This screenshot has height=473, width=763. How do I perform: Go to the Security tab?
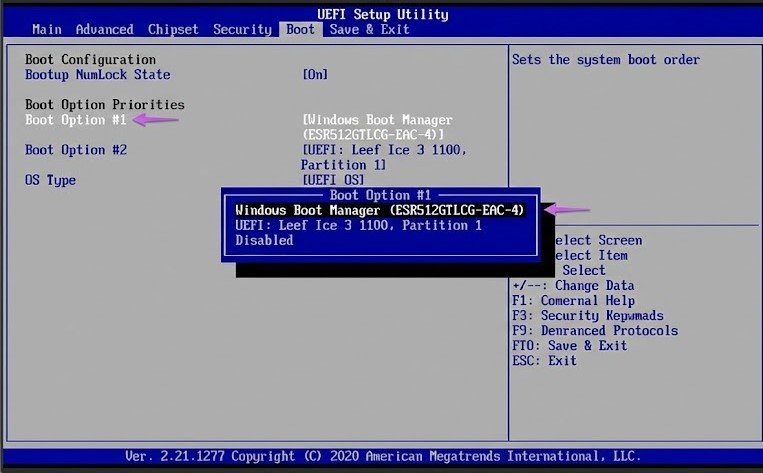(243, 29)
